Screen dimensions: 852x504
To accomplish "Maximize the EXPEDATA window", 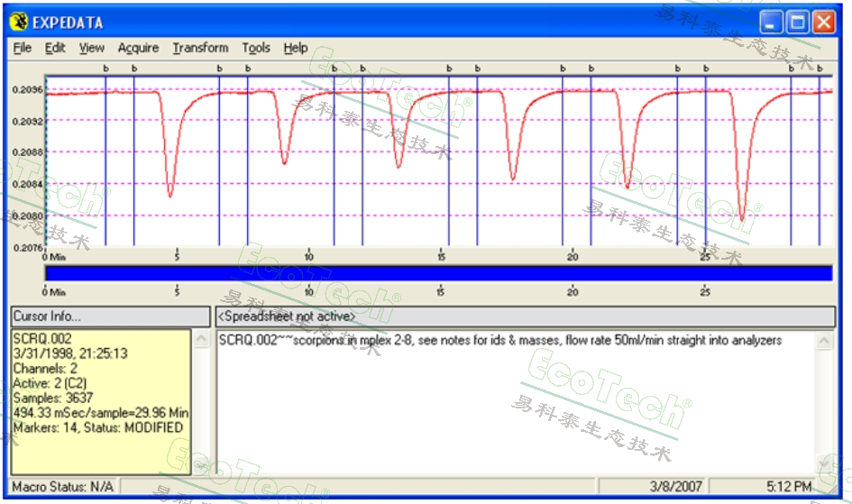I will tap(797, 22).
